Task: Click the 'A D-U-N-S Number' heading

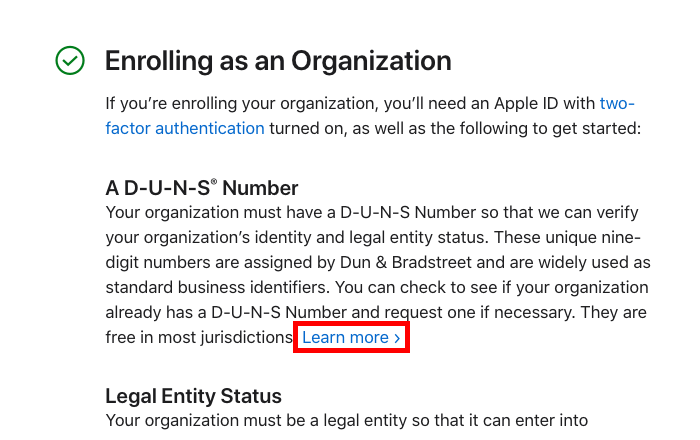Action: tap(202, 188)
